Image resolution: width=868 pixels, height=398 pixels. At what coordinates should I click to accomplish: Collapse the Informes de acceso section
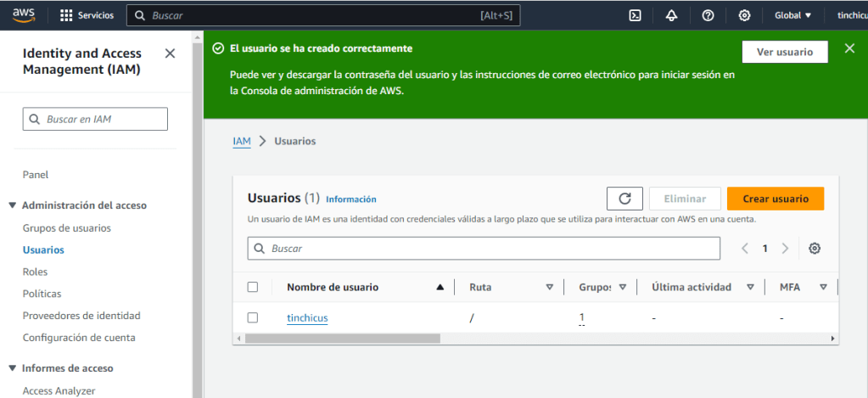13,368
